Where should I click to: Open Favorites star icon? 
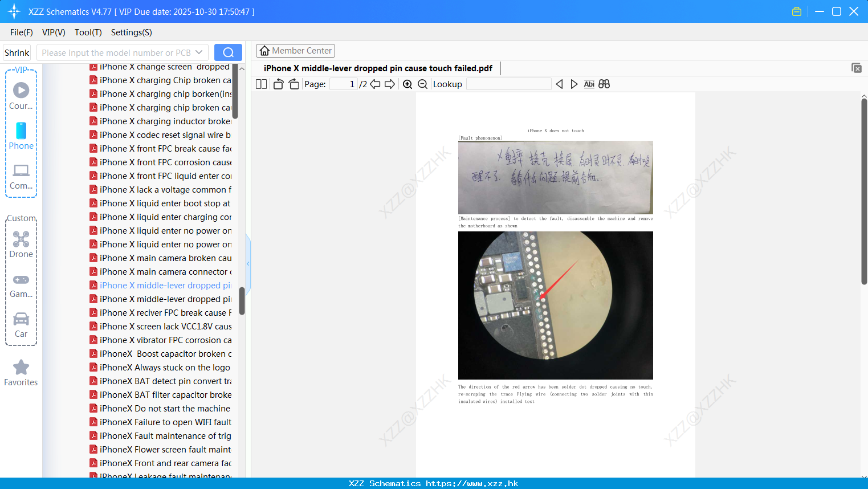tap(21, 368)
